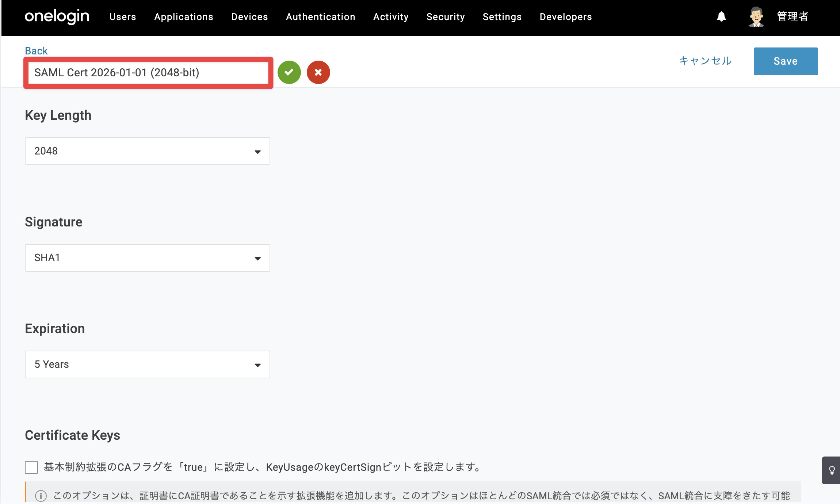Click the info icon in the note
The height and width of the screenshot is (504, 840).
pyautogui.click(x=41, y=496)
